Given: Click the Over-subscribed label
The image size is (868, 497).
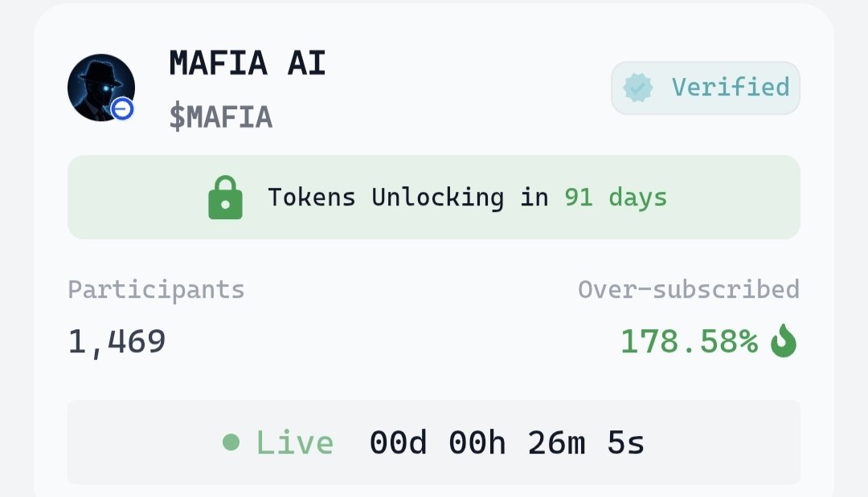Looking at the screenshot, I should 689,289.
